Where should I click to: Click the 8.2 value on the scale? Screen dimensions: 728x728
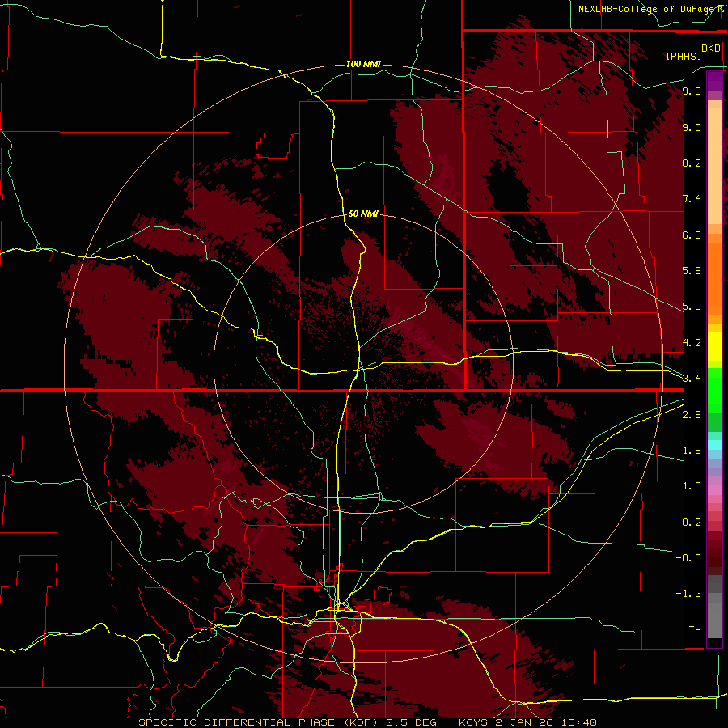(x=692, y=163)
